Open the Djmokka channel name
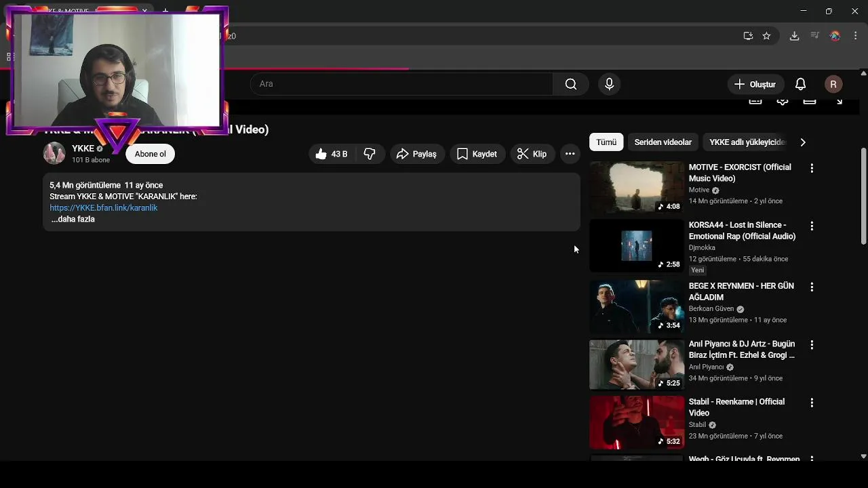The width and height of the screenshot is (868, 488). click(702, 248)
